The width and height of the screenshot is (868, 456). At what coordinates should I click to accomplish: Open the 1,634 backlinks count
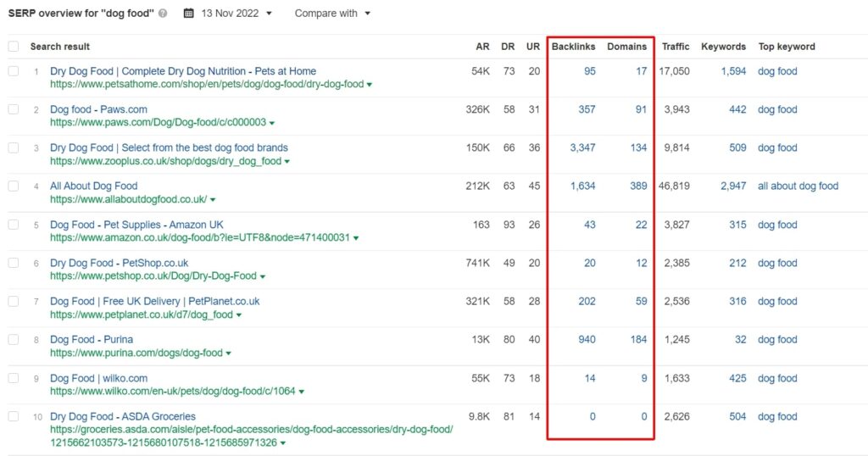(x=583, y=186)
